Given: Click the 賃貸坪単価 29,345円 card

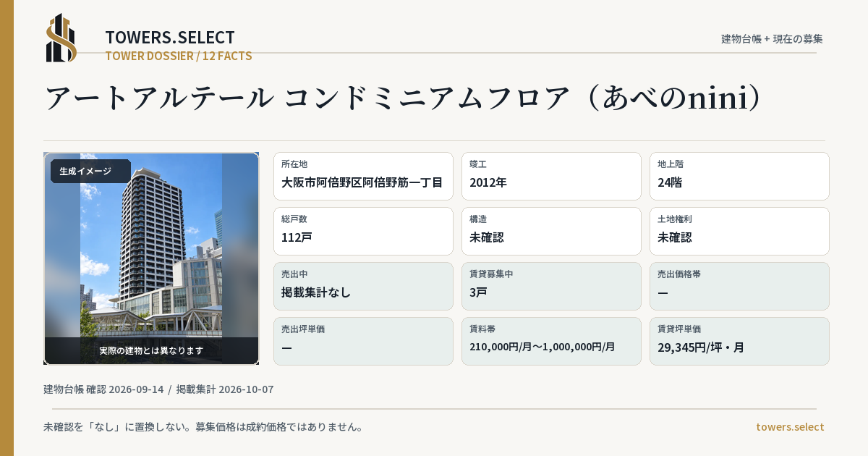Looking at the screenshot, I should pos(739,341).
